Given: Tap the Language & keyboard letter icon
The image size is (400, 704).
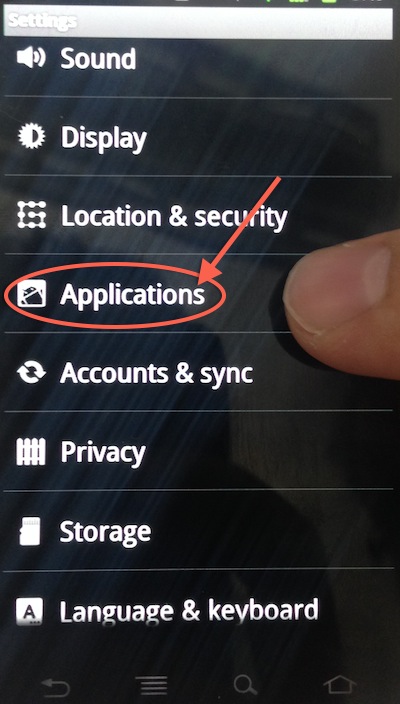Looking at the screenshot, I should (x=30, y=611).
